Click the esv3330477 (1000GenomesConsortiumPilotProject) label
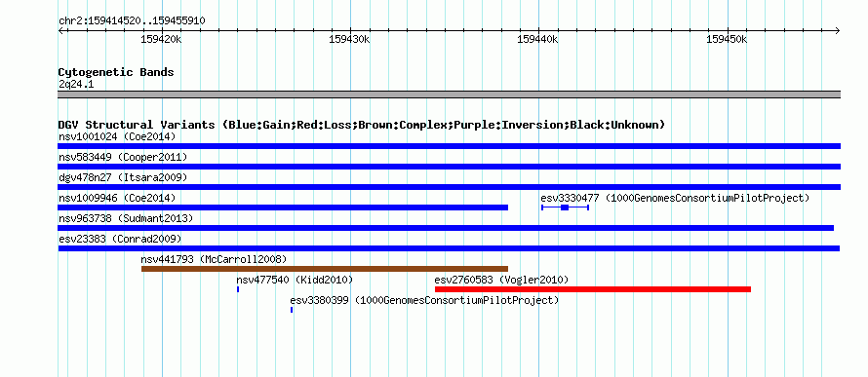 (x=675, y=198)
